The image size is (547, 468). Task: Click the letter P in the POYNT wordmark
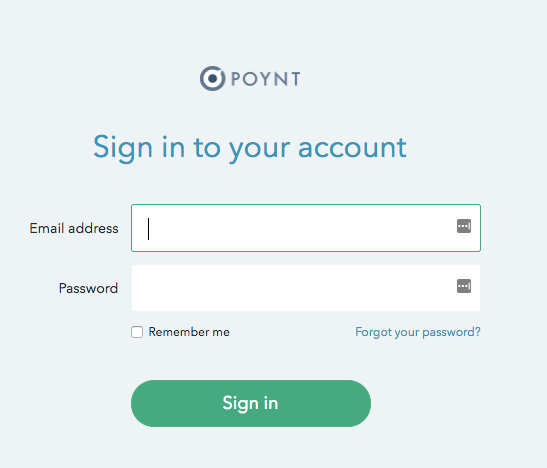[235, 79]
